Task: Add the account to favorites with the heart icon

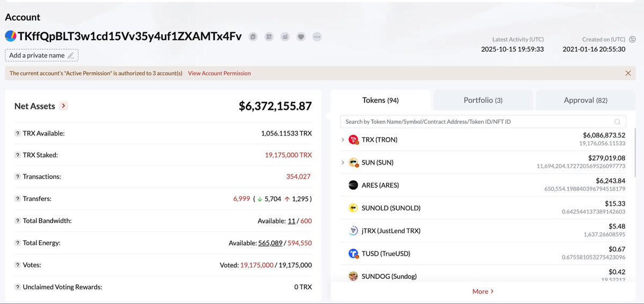Action: tap(301, 37)
